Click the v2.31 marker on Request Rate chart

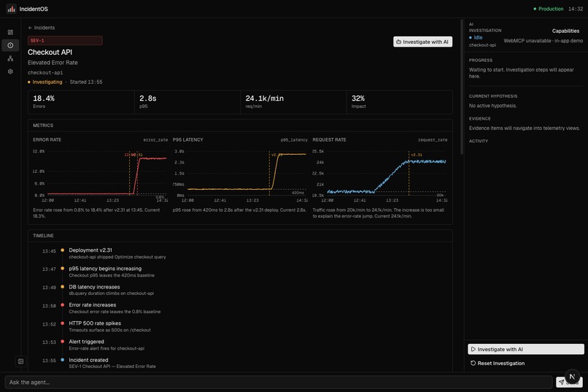click(x=417, y=155)
